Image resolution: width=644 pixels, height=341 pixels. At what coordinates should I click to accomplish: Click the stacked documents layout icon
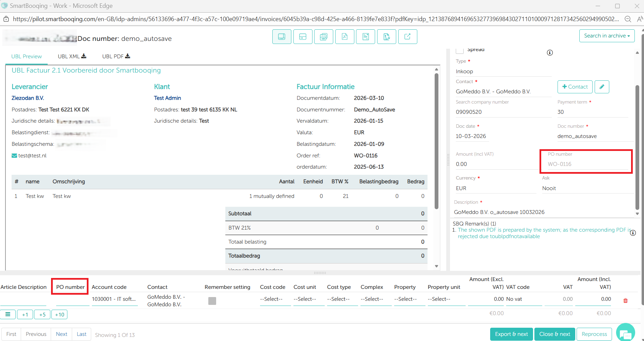click(323, 37)
